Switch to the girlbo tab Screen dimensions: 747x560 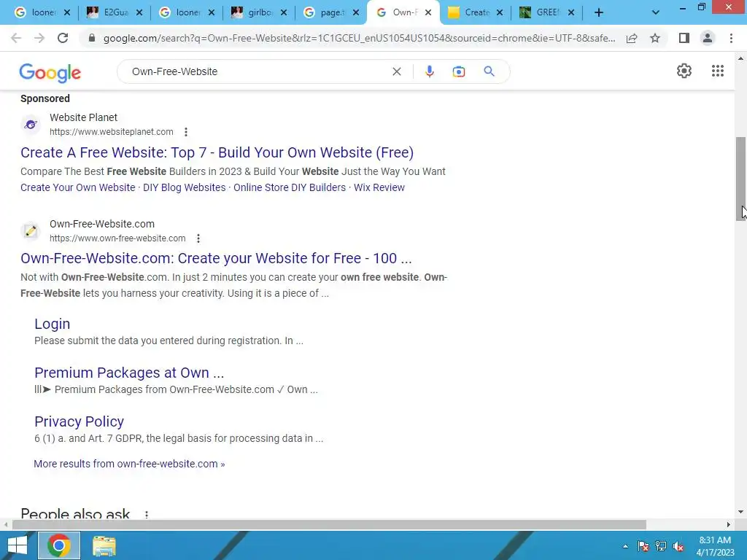259,12
